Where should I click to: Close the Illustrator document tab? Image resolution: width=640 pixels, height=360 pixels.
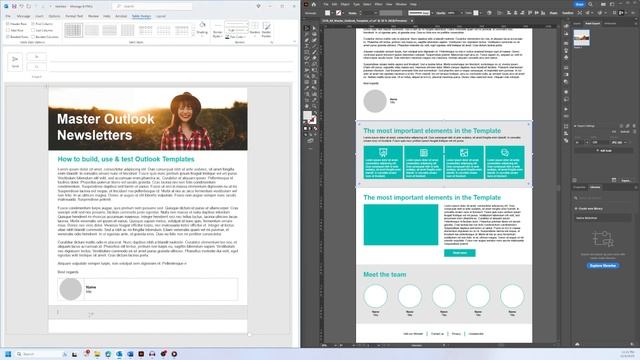point(412,20)
